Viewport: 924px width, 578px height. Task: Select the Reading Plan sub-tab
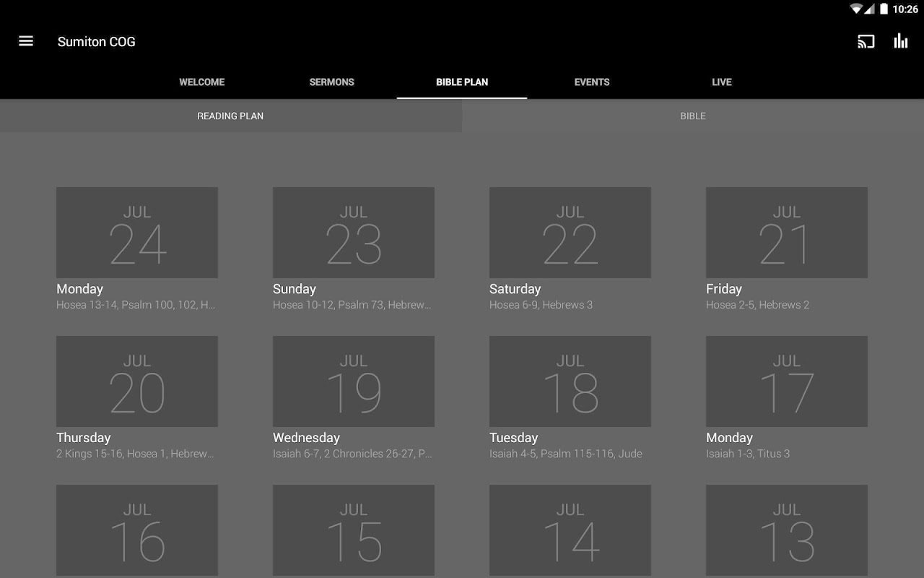[231, 116]
